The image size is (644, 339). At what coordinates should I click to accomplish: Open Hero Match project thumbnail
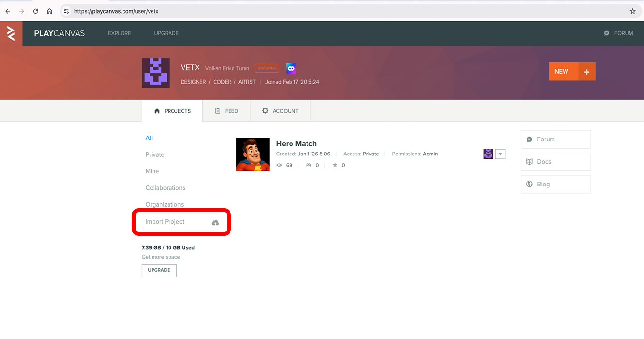click(253, 154)
